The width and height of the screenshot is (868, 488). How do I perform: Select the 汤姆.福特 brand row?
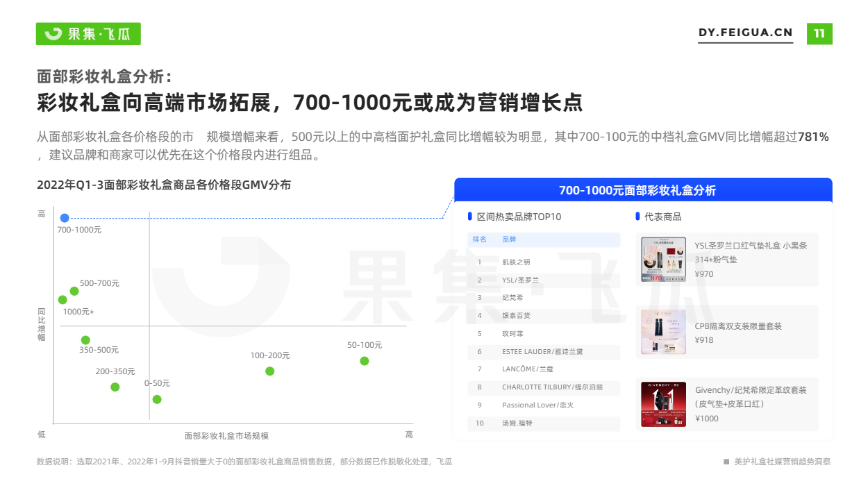[x=544, y=423]
